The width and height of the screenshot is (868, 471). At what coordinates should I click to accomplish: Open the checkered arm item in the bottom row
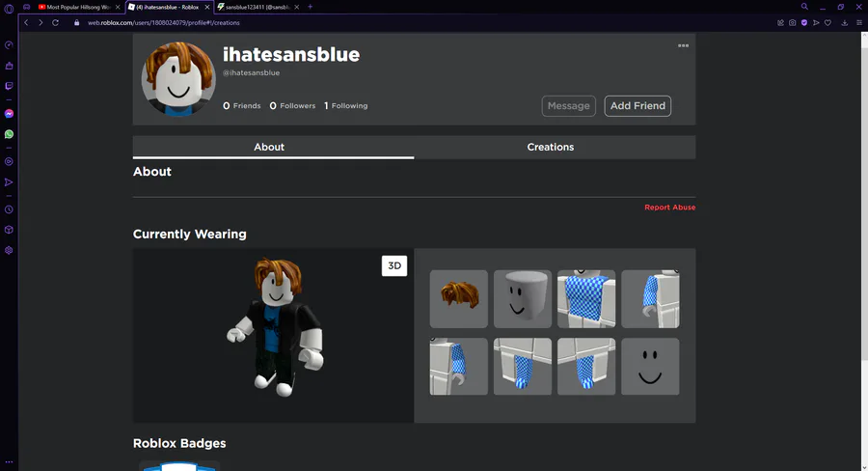[459, 366]
